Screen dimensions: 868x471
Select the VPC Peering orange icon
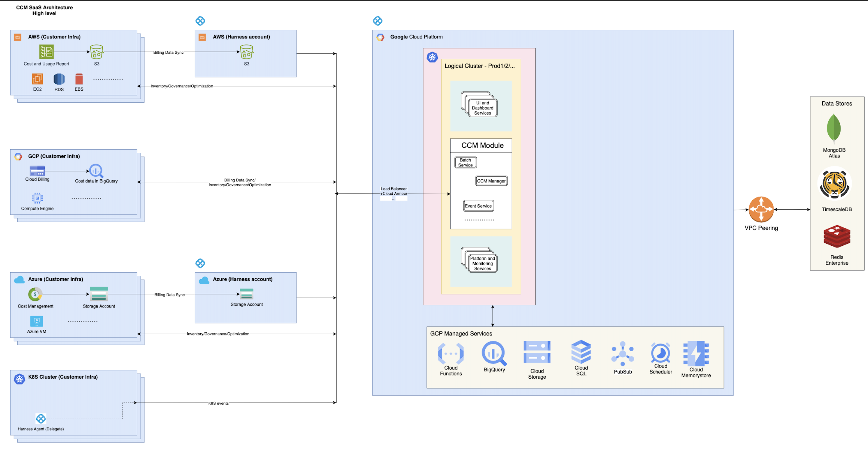point(761,209)
